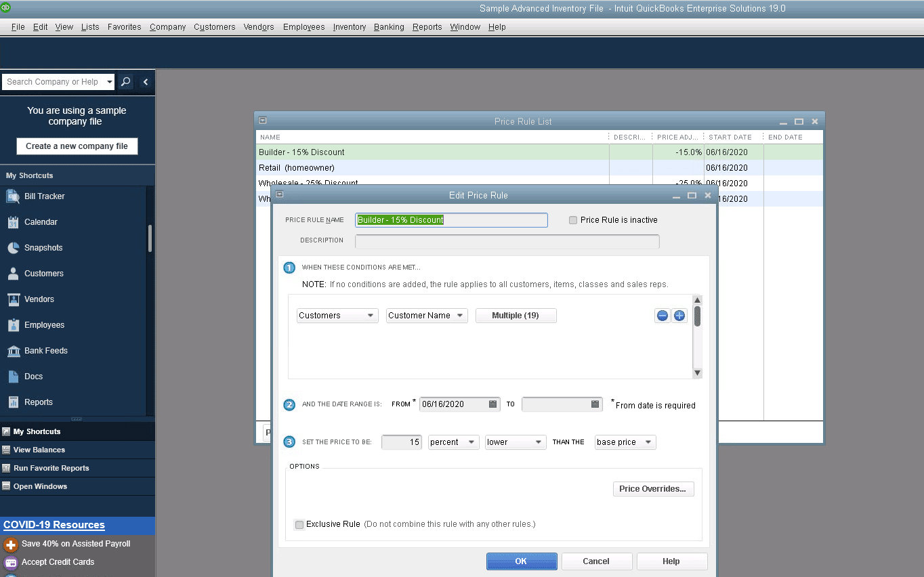The height and width of the screenshot is (577, 924).
Task: Click the search magnifier icon
Action: pyautogui.click(x=125, y=81)
